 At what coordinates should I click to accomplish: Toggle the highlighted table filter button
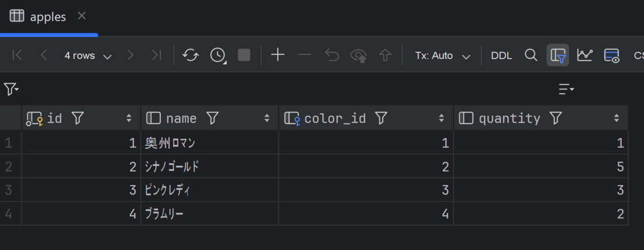[x=558, y=55]
